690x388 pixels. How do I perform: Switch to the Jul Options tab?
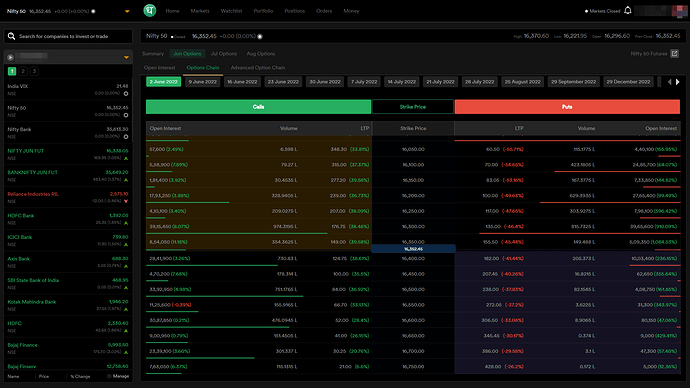point(224,54)
